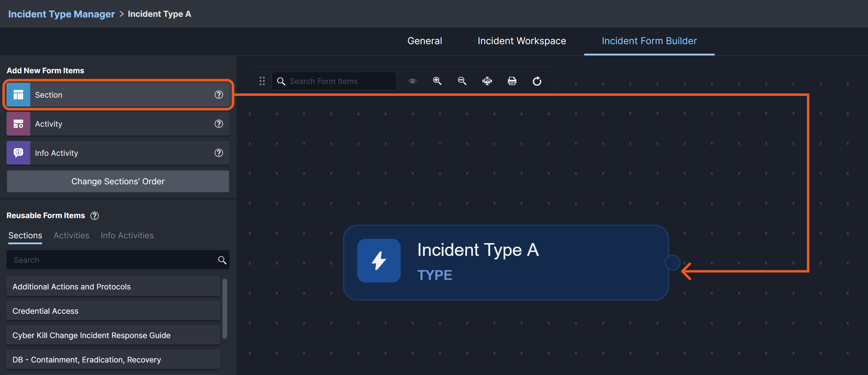Click the fit-to-screen icon in toolbar
Screen dimensions: 868x375
487,81
